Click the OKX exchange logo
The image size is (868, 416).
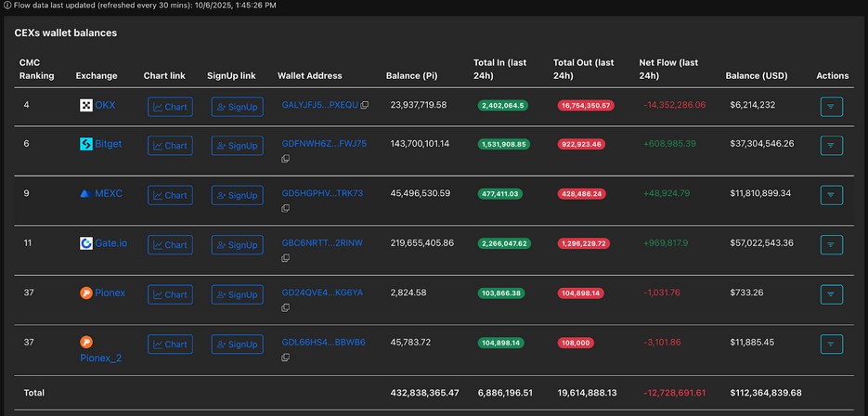coord(86,106)
